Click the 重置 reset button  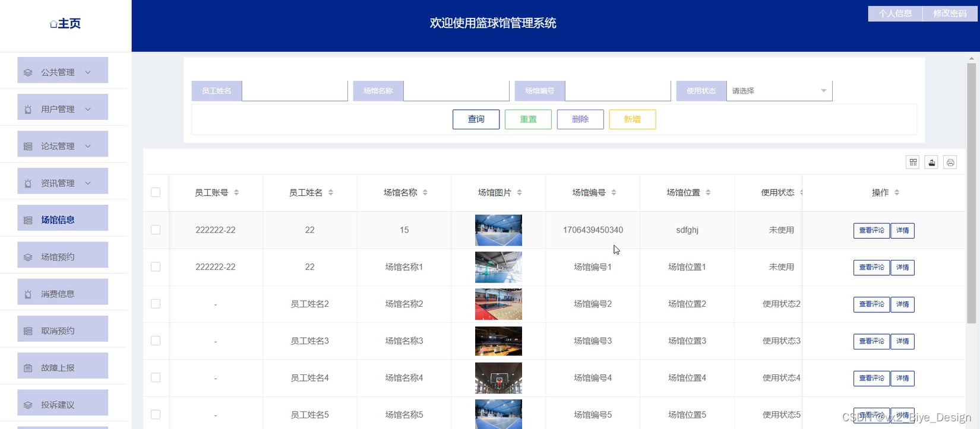pyautogui.click(x=528, y=119)
